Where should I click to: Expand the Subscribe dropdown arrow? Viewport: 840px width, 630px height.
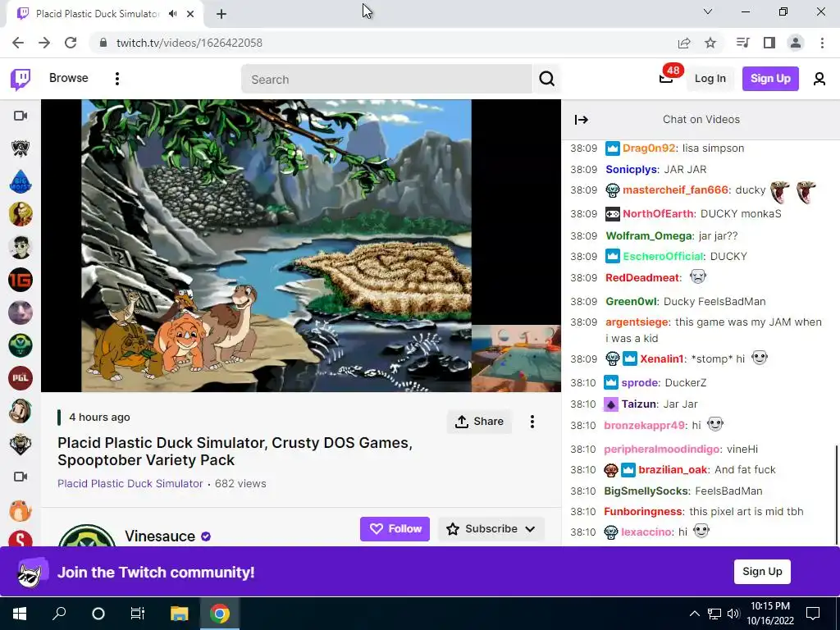point(530,529)
